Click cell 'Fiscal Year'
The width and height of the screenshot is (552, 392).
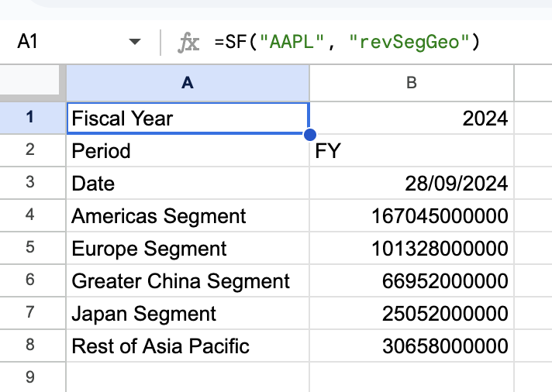[x=188, y=119]
